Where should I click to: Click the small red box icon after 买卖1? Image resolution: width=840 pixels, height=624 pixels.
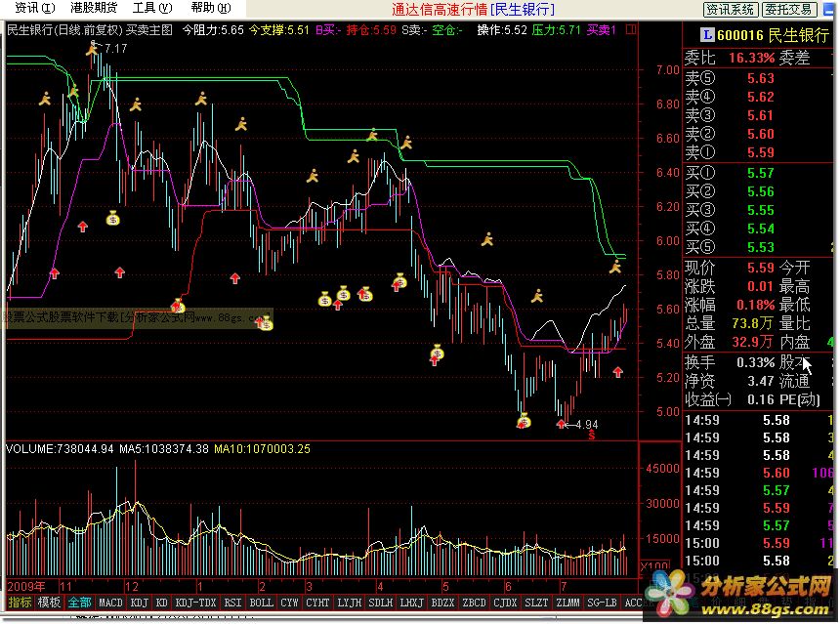coord(631,30)
